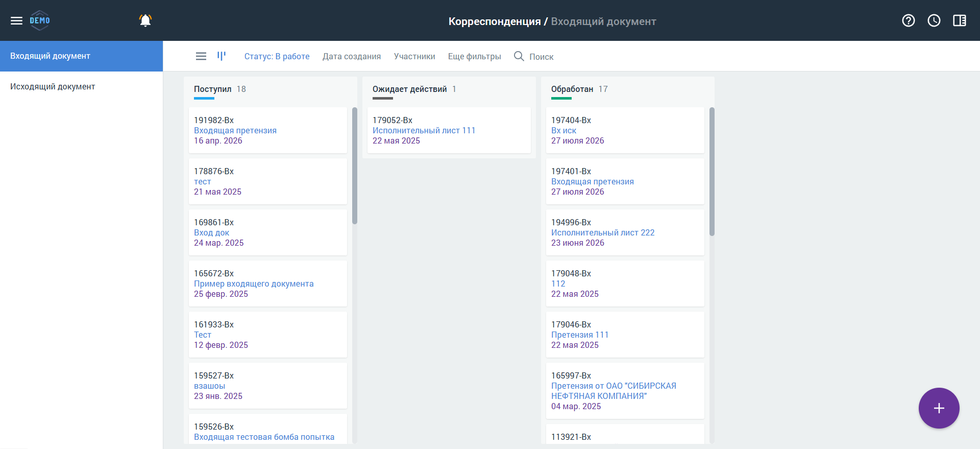980x449 pixels.
Task: Open the 112 document link
Action: click(558, 283)
